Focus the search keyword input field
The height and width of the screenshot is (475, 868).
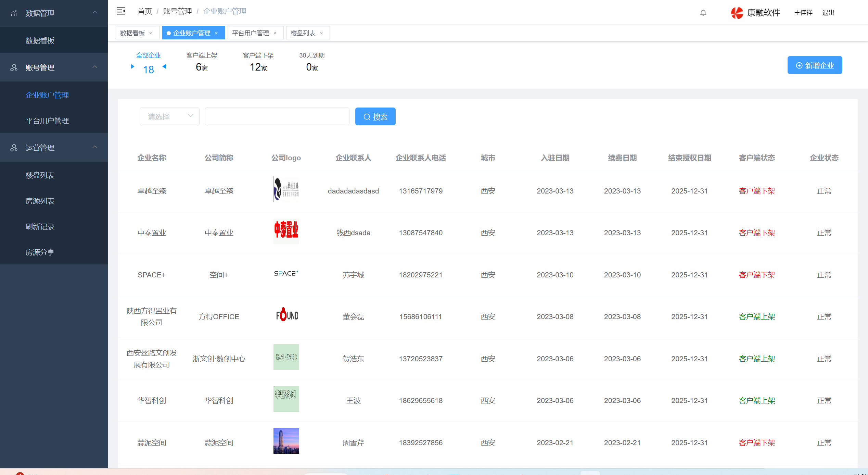point(277,116)
